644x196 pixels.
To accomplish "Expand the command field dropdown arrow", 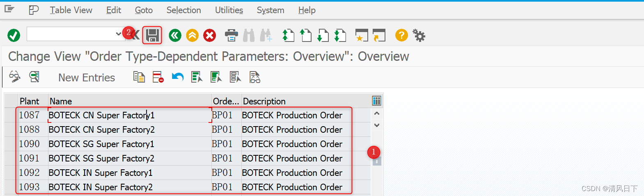I will pyautogui.click(x=118, y=34).
